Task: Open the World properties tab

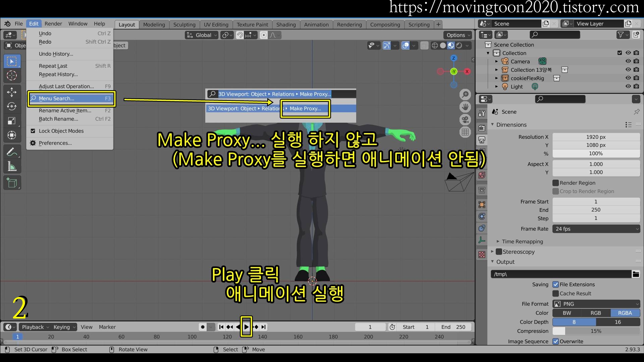Action: click(x=482, y=175)
